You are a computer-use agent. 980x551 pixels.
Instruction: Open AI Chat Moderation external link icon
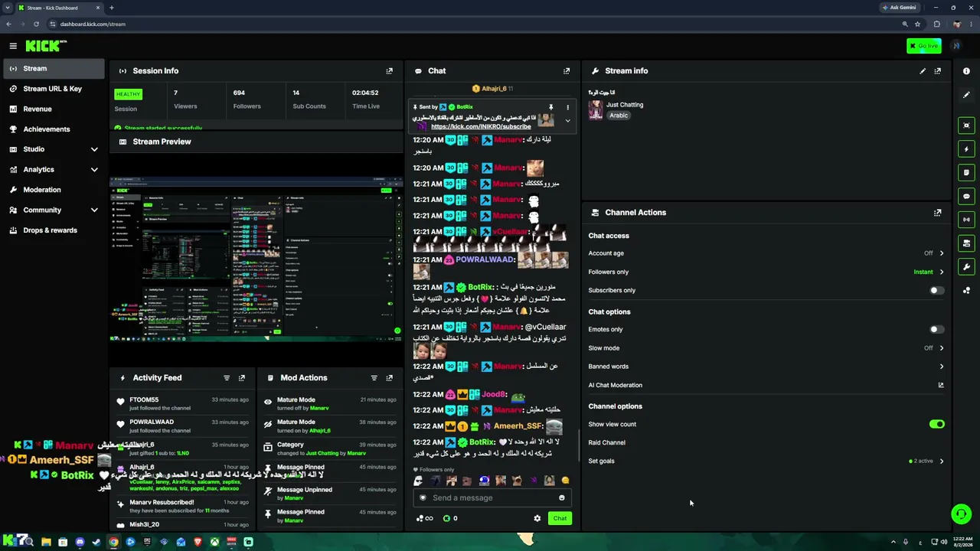coord(941,386)
